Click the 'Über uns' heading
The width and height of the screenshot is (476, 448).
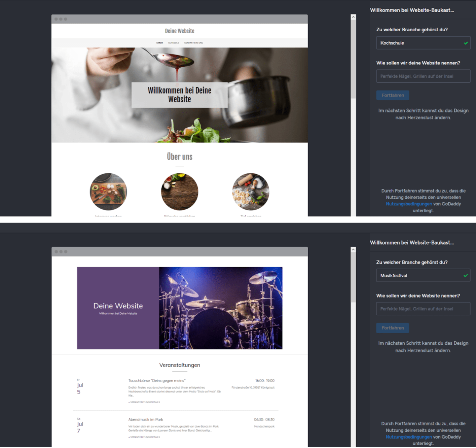[x=180, y=157]
